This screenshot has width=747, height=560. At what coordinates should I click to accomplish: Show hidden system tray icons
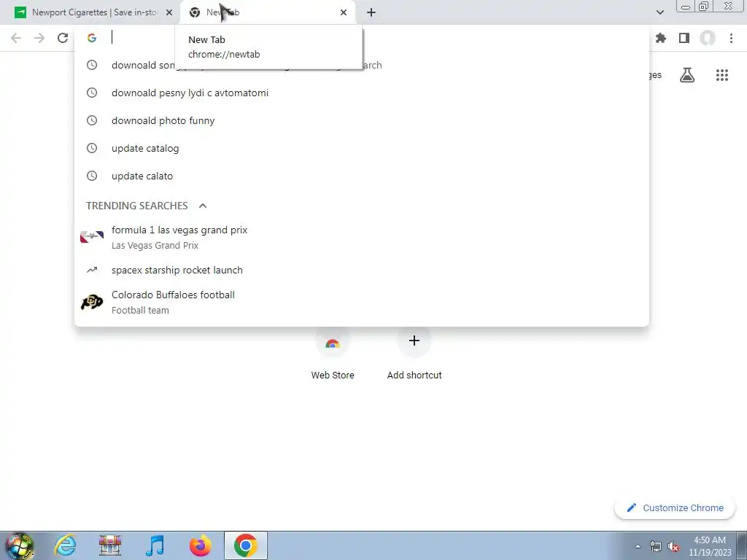click(x=638, y=546)
